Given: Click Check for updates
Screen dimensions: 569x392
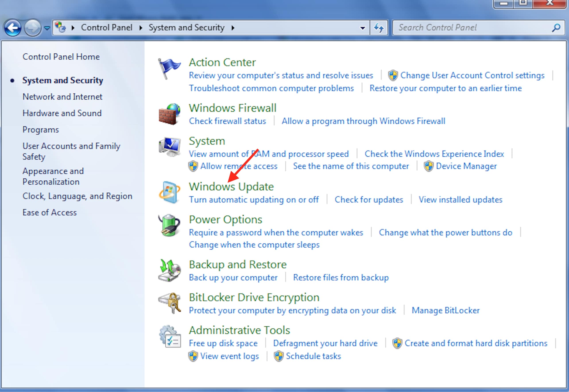Looking at the screenshot, I should pyautogui.click(x=369, y=200).
